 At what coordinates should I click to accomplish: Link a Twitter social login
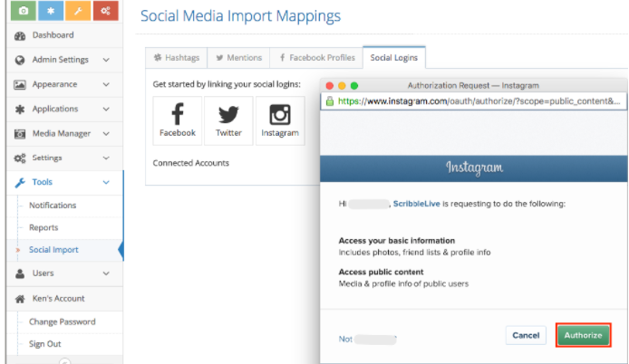click(228, 120)
